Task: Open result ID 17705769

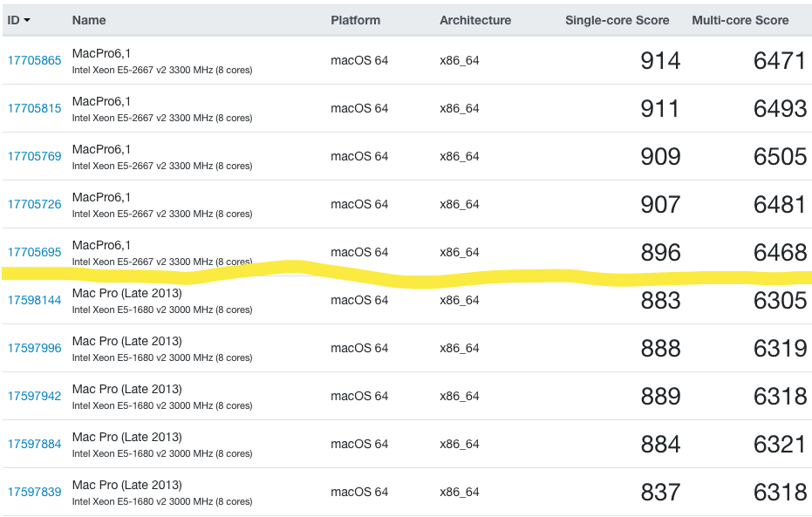Action: [34, 156]
